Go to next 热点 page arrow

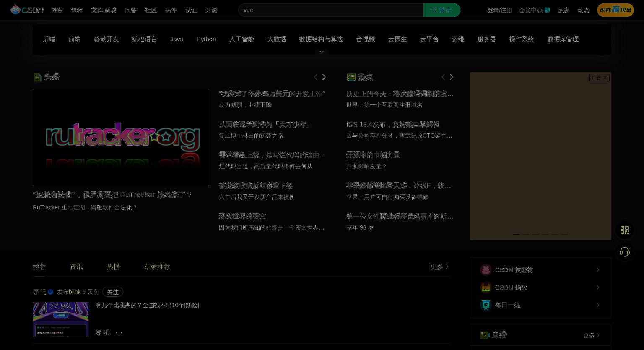[452, 77]
